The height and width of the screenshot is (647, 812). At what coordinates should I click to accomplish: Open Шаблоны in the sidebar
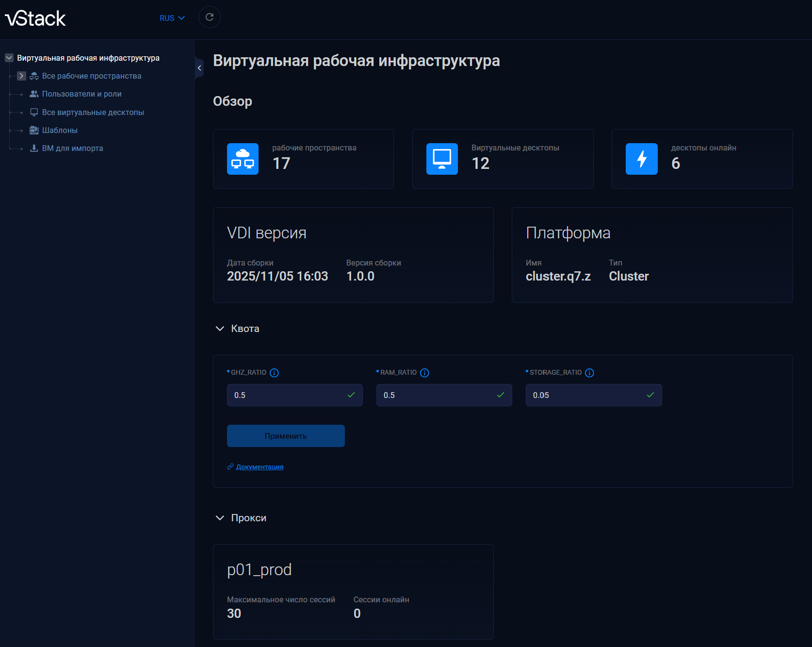(60, 130)
